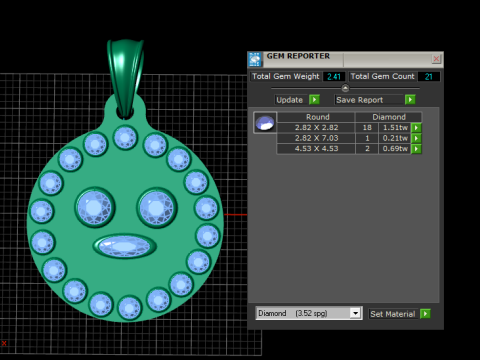Click the Total Gem Count value 21
480x360 pixels.
click(429, 77)
